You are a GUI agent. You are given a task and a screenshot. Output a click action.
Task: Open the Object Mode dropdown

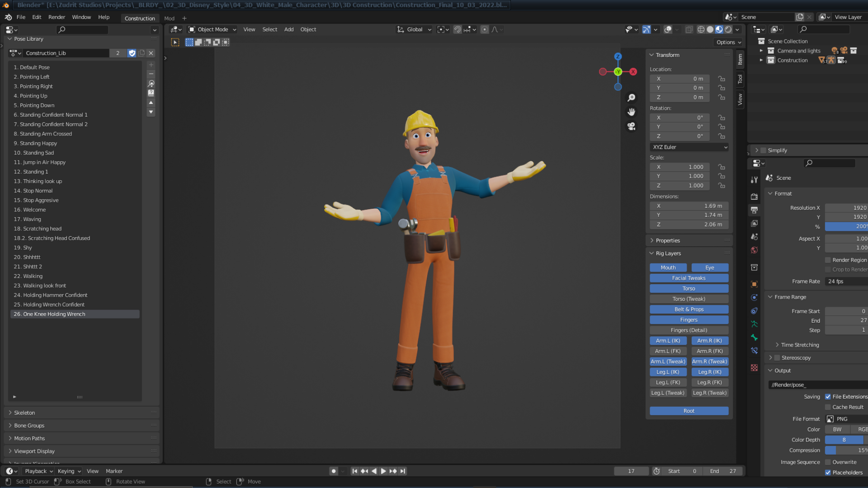click(212, 29)
